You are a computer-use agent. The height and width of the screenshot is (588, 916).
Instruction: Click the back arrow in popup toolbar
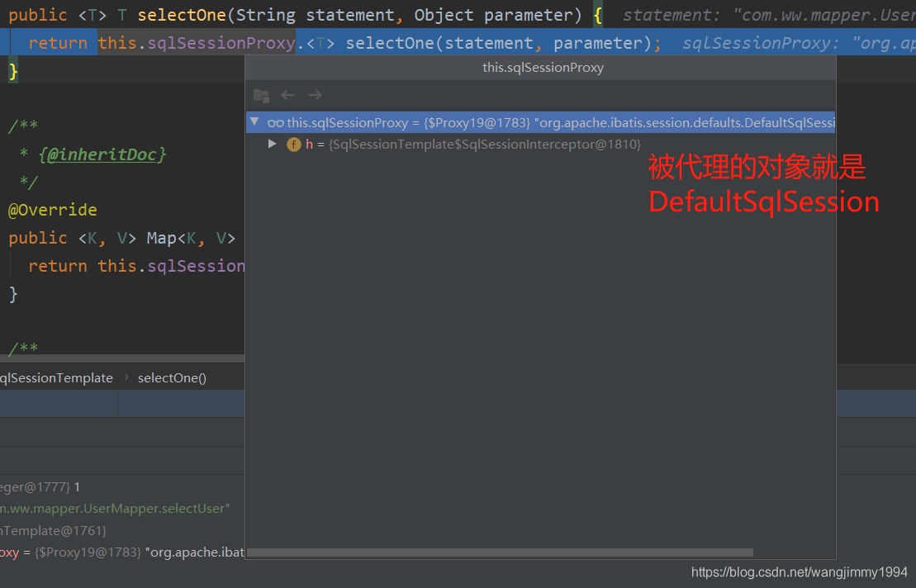click(287, 95)
